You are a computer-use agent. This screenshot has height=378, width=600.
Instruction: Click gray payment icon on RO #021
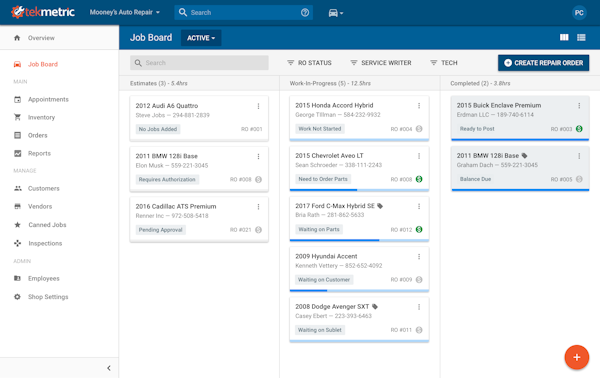point(258,230)
